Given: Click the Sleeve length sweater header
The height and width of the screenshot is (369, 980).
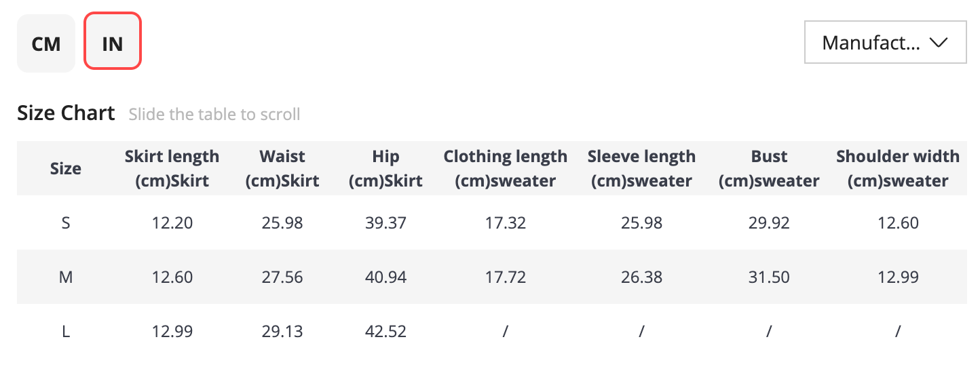Looking at the screenshot, I should (x=641, y=169).
